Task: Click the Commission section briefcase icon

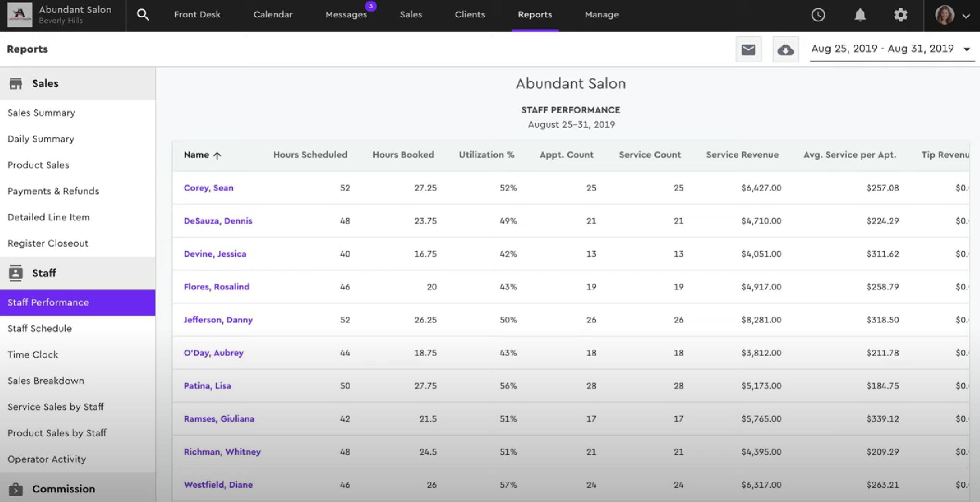Action: 16,489
